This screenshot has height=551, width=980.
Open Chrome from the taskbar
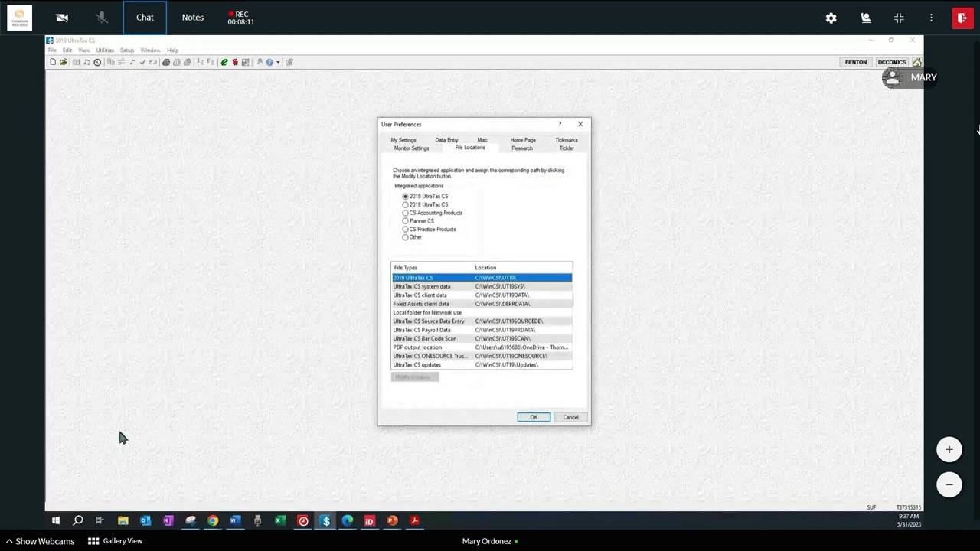pos(213,520)
